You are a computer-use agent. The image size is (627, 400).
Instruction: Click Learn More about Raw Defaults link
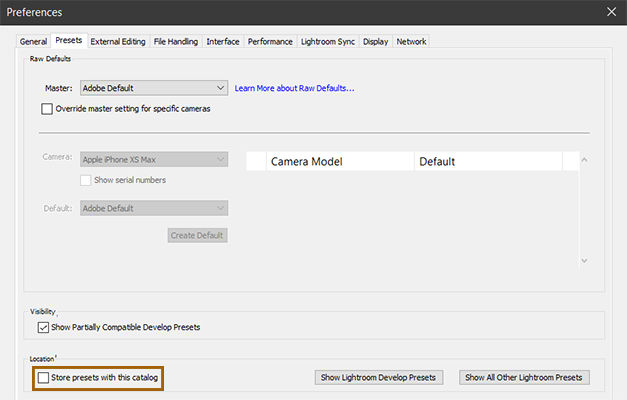(x=294, y=88)
